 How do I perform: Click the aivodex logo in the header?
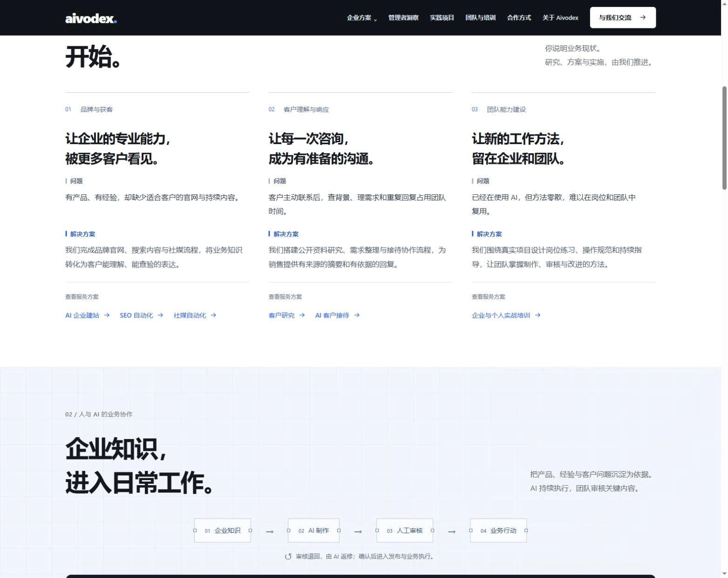(91, 18)
